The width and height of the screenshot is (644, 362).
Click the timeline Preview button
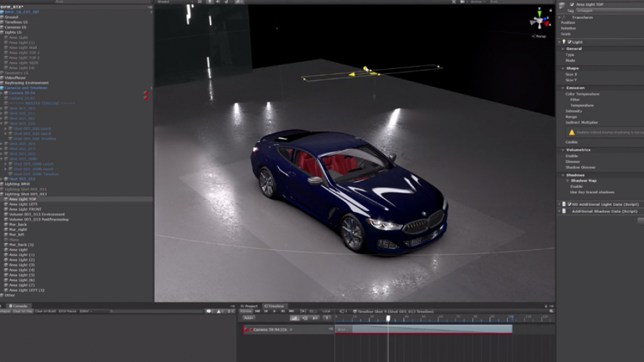click(x=246, y=312)
